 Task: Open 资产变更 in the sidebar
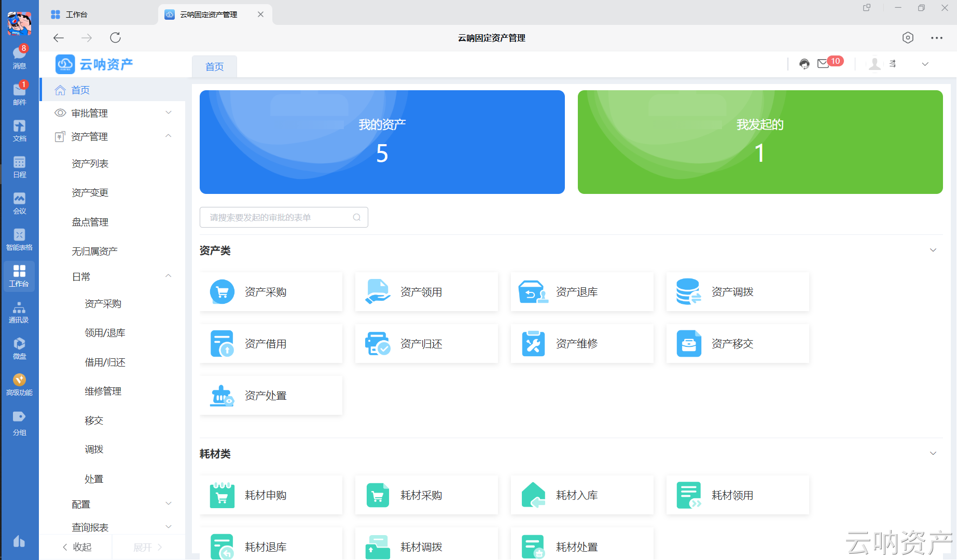click(90, 193)
